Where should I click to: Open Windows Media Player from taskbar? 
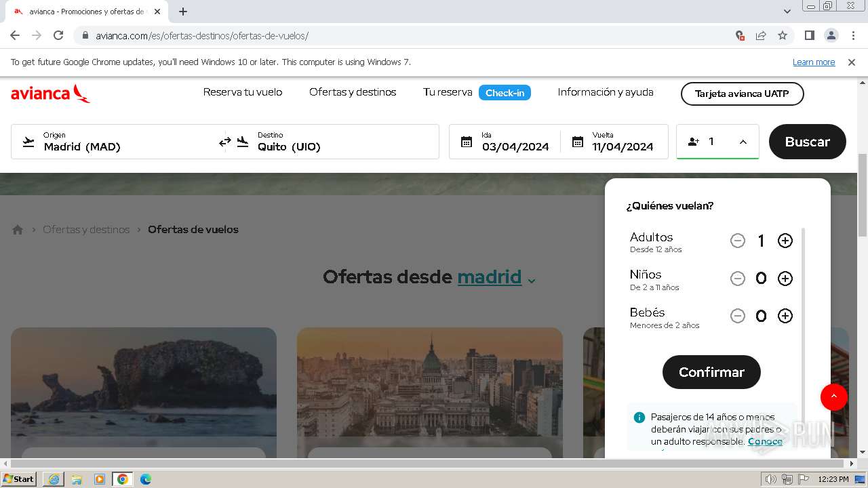pyautogui.click(x=100, y=479)
